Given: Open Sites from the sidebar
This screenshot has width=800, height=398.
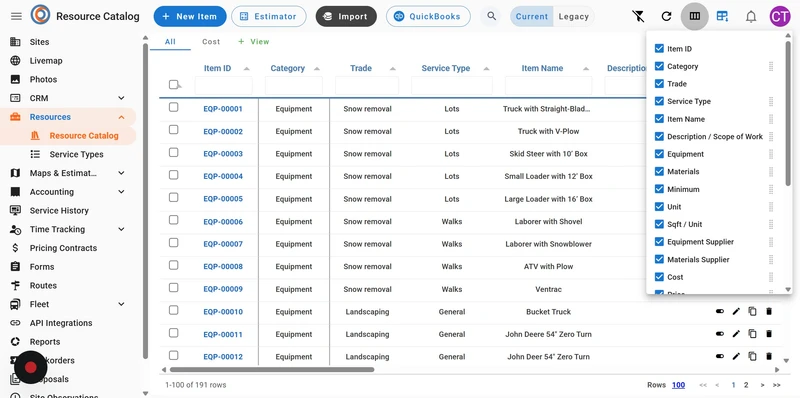Looking at the screenshot, I should click(x=39, y=42).
